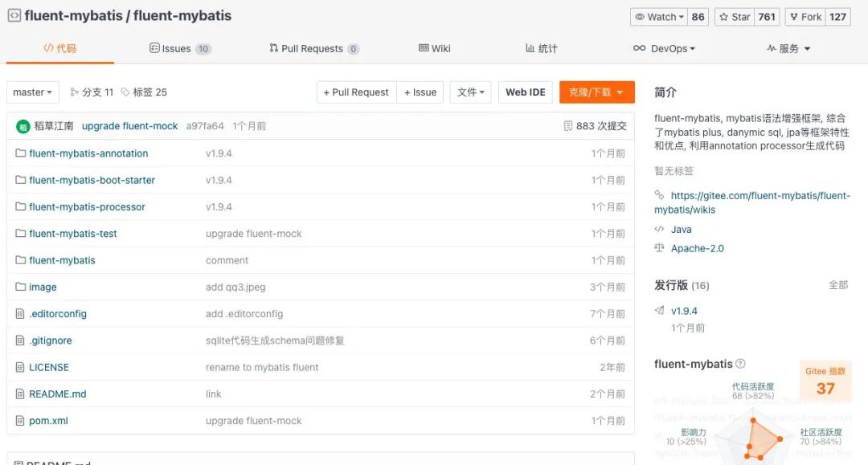Open the 服务 dropdown menu
The width and height of the screenshot is (868, 465).
pyautogui.click(x=788, y=49)
